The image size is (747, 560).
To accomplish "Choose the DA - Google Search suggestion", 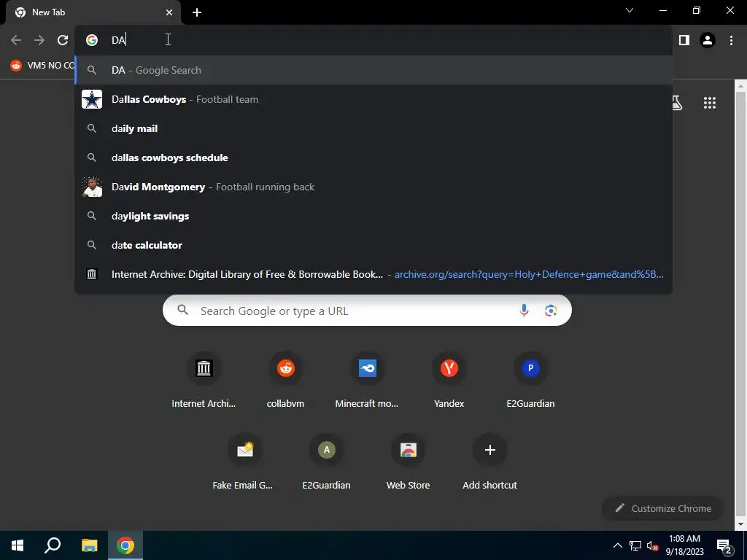I will (373, 70).
